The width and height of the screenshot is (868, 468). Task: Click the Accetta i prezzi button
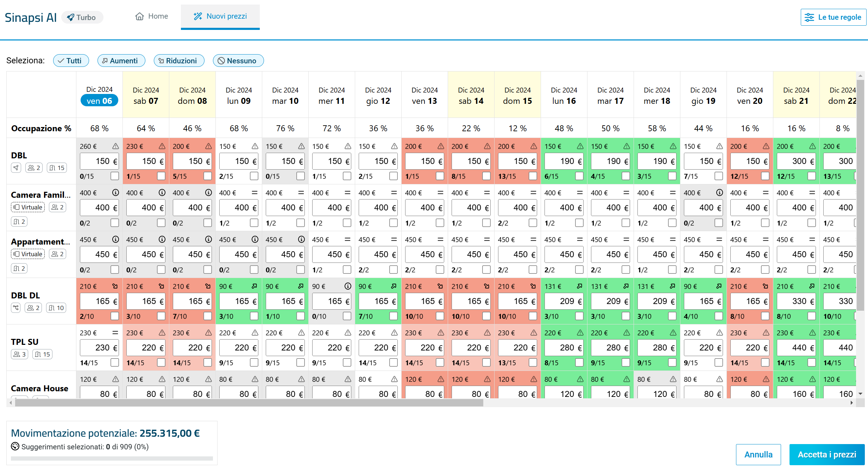coord(827,455)
